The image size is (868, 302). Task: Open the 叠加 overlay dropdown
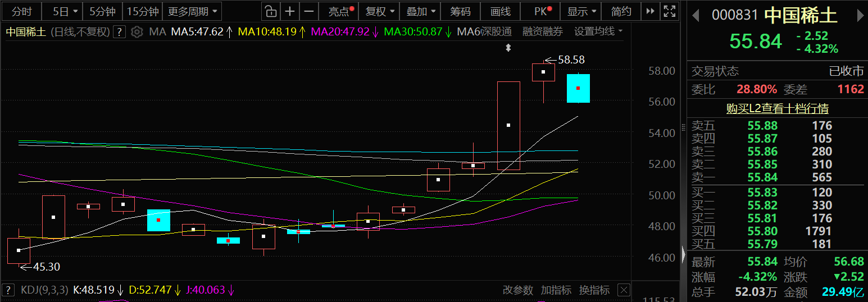click(421, 11)
